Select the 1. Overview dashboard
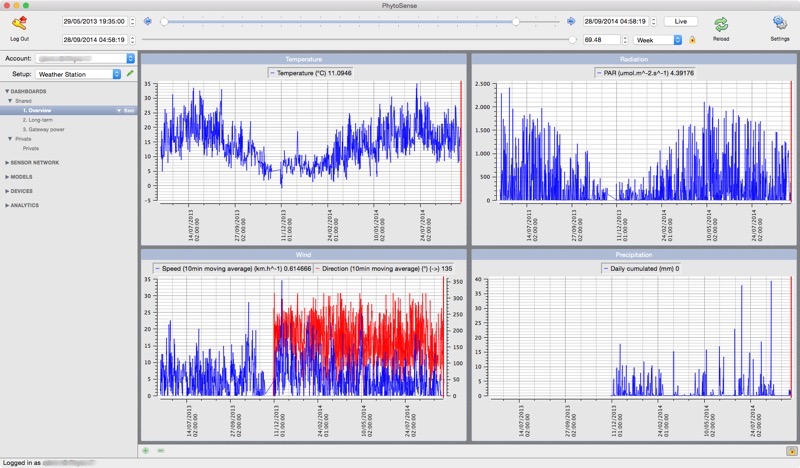Screen dimensions: 800x468 (68, 111)
